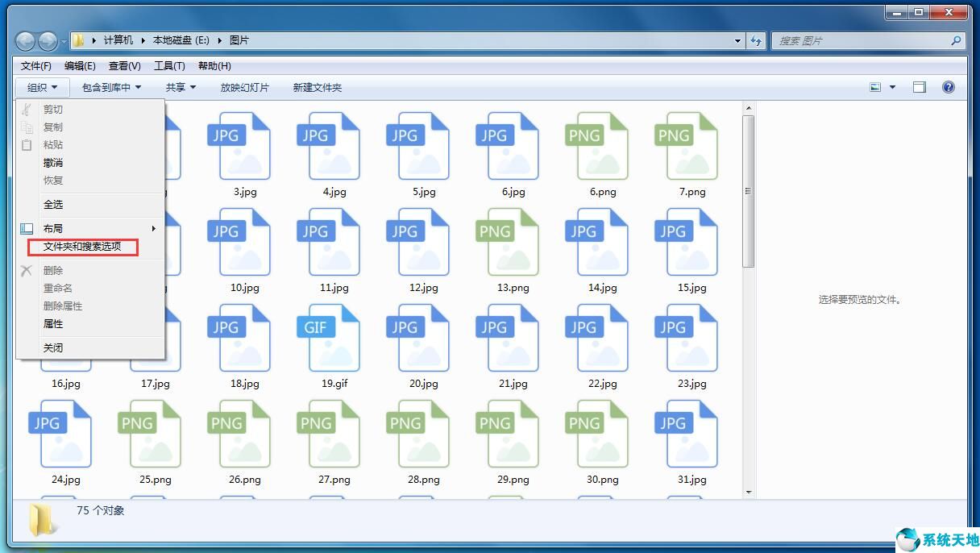Expand the 布局 submenu
Screen dimensions: 980x553
tap(90, 228)
